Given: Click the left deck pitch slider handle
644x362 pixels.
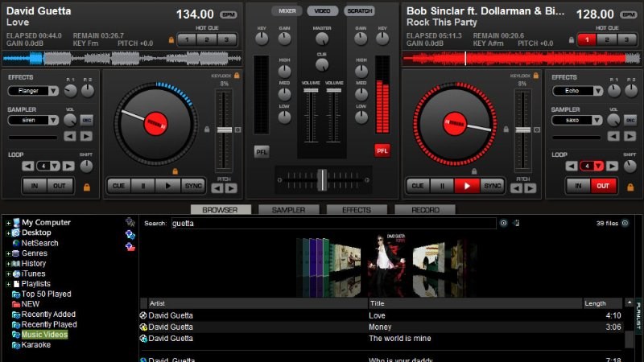Looking at the screenshot, I should coord(225,130).
